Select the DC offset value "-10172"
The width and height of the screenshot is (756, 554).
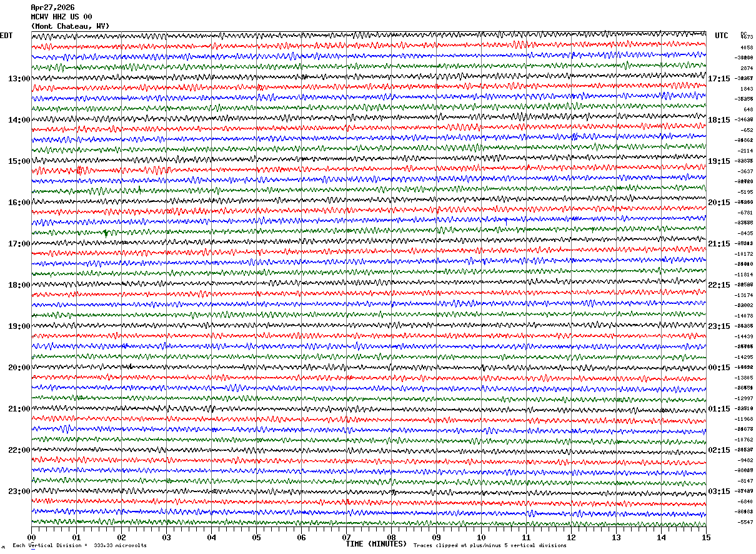click(744, 254)
